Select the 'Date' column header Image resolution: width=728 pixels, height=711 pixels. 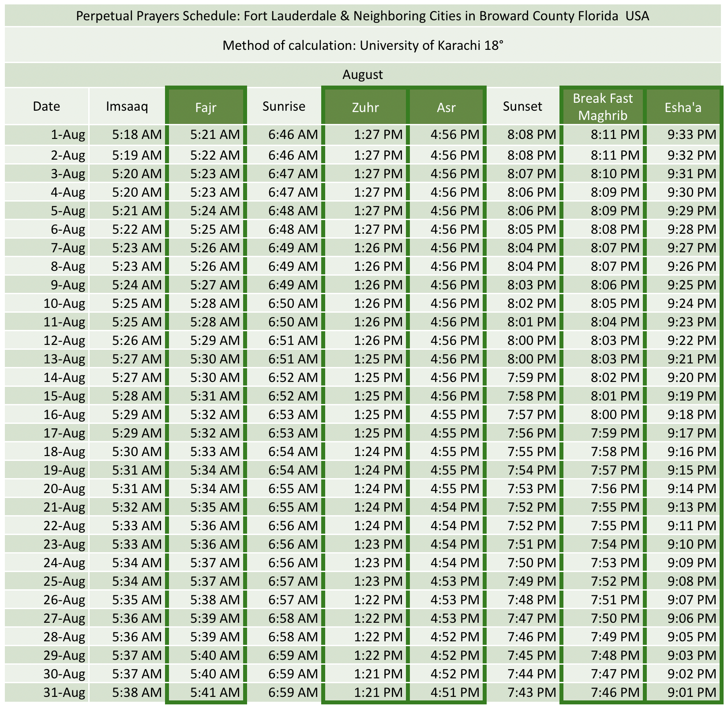(46, 106)
